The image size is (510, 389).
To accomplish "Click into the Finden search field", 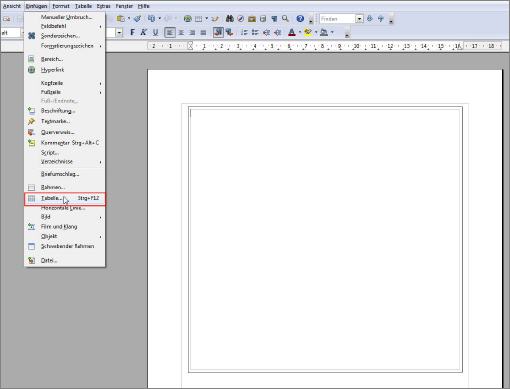I will pos(337,19).
